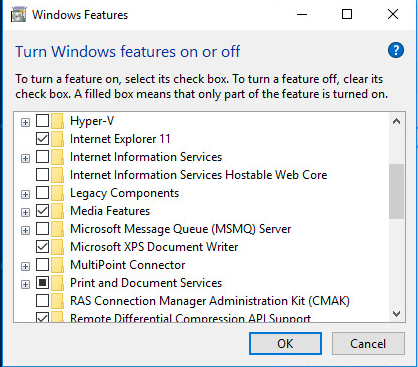Select the MultiPoint Connector label
The image size is (418, 367).
(127, 265)
